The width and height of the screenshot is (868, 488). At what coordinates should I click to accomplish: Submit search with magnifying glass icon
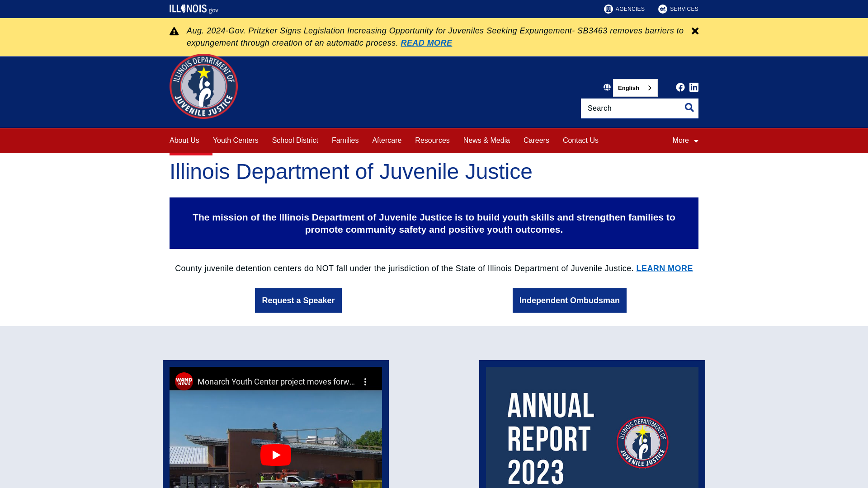pos(689,108)
